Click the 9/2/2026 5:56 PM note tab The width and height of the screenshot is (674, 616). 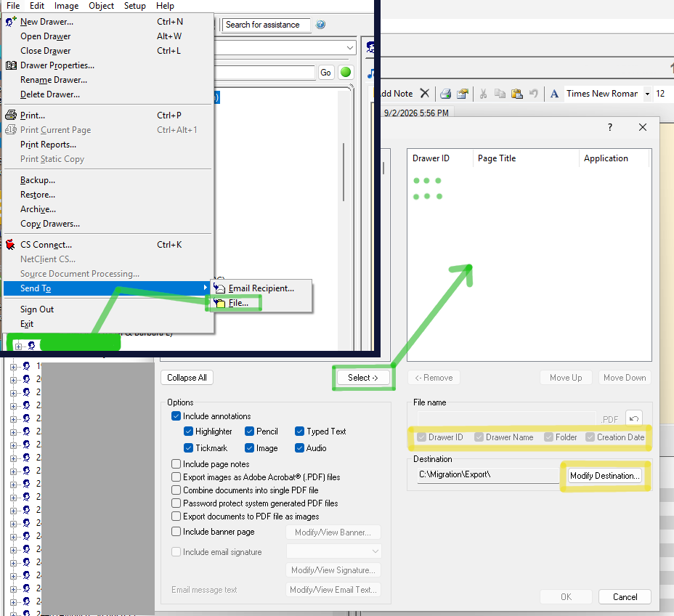click(x=416, y=113)
